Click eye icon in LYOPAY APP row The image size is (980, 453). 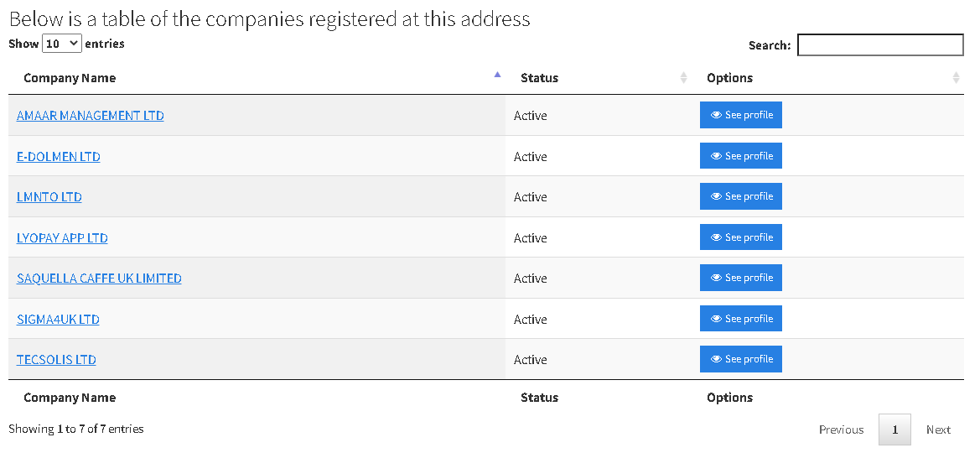click(717, 237)
